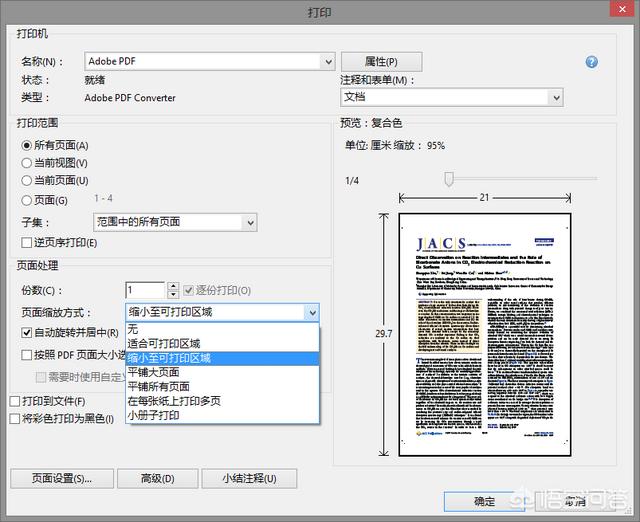Viewport: 640px width, 522px height.
Task: Choose the 当前页面 radio option
Action: (x=27, y=181)
